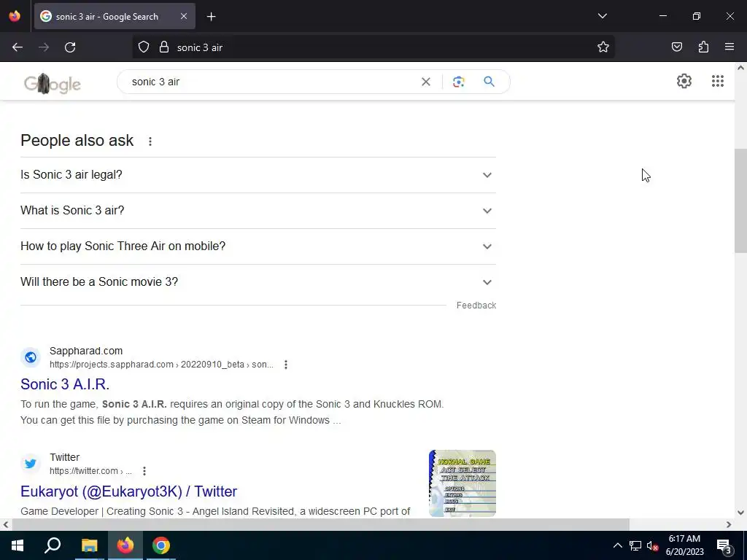Click the forward navigation arrow

coord(44,47)
